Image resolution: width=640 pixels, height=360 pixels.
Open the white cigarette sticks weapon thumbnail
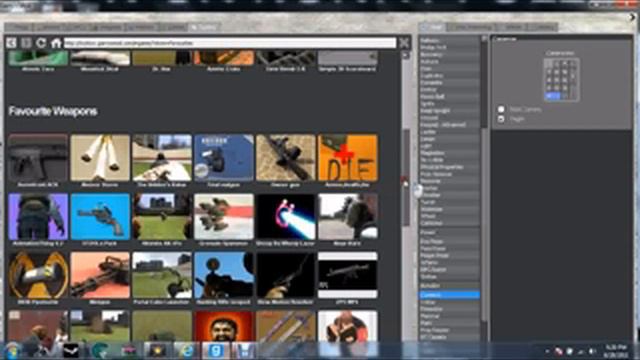pos(100,158)
